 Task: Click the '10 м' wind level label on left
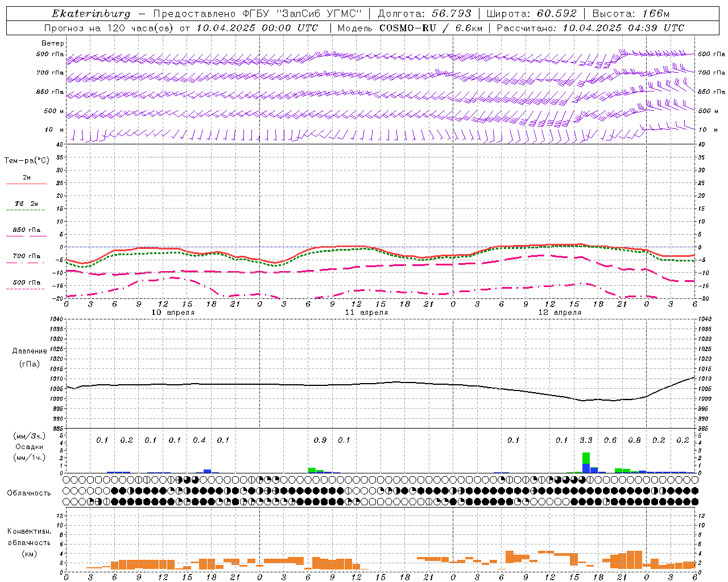click(x=54, y=130)
